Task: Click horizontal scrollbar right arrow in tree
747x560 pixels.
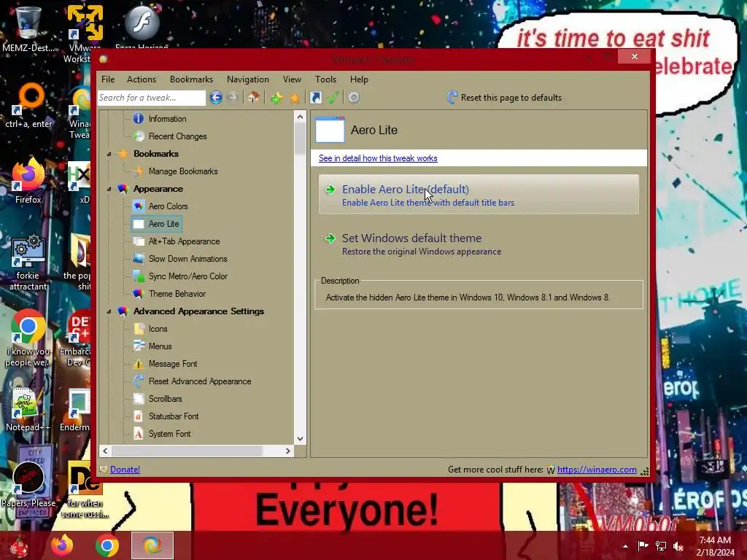Action: pos(287,451)
